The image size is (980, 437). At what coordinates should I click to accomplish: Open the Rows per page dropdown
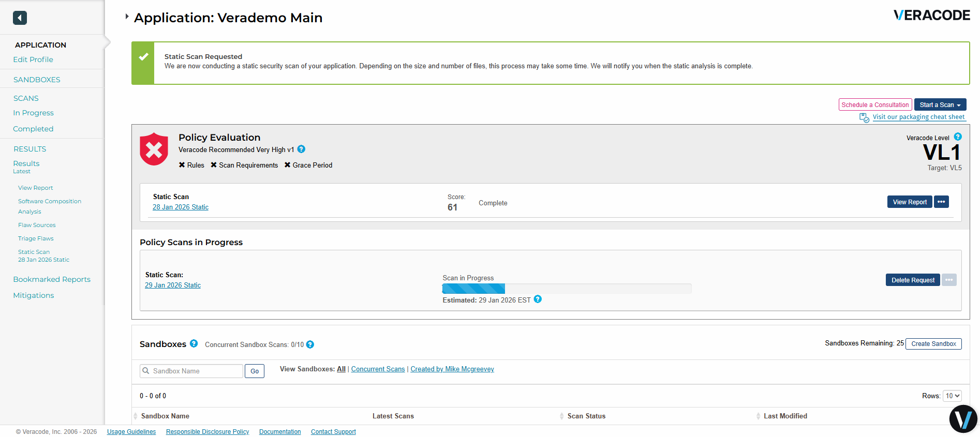(952, 396)
